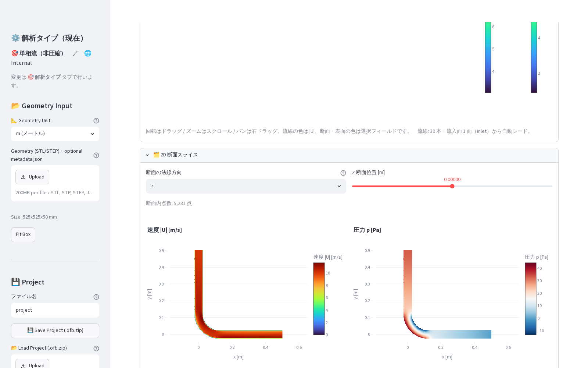Click the Z 断面位置 slider handle
Image resolution: width=588 pixels, height=368 pixels.
click(x=452, y=186)
